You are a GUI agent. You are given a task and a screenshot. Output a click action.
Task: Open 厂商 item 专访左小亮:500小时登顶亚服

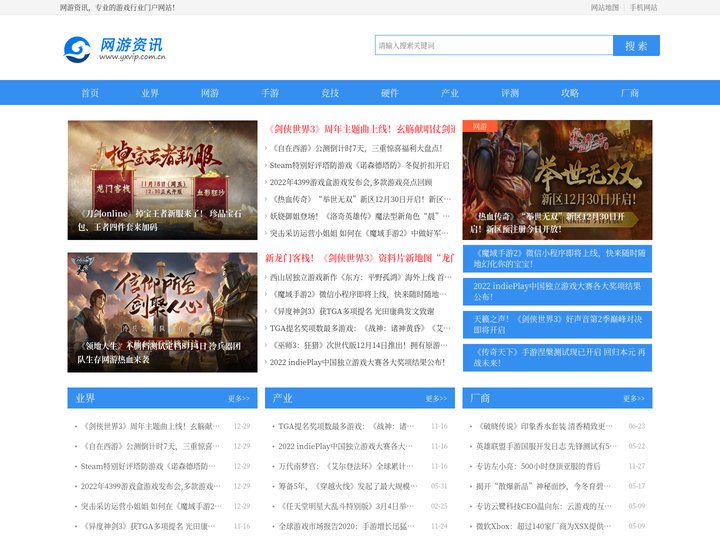tap(538, 467)
